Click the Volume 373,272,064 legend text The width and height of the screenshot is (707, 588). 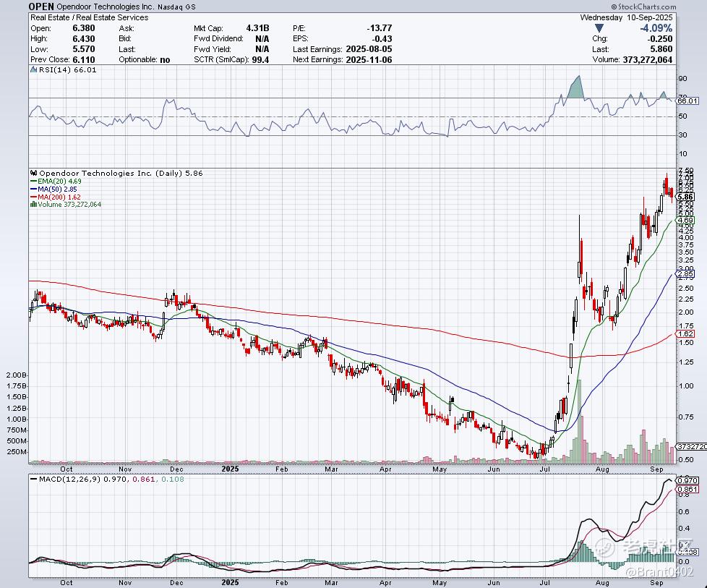(69, 205)
